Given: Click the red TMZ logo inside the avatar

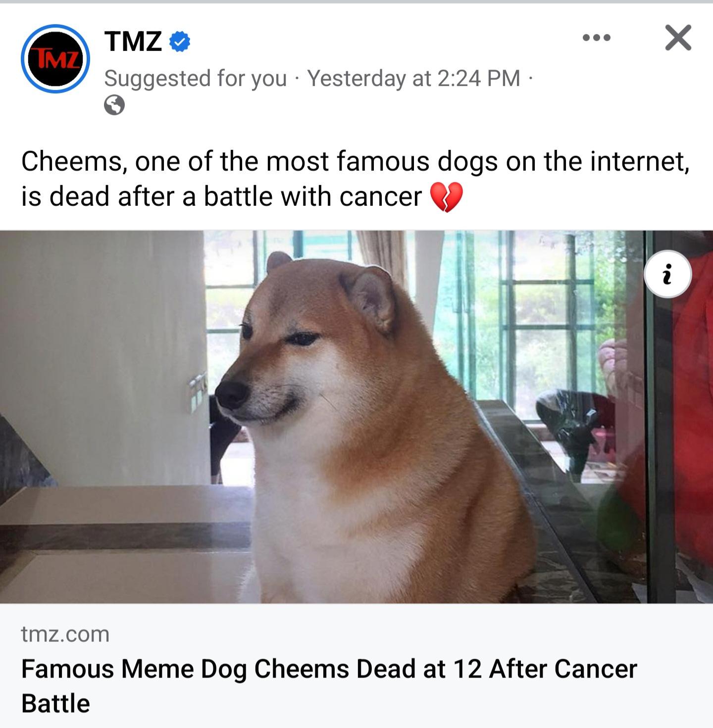Looking at the screenshot, I should 55,59.
